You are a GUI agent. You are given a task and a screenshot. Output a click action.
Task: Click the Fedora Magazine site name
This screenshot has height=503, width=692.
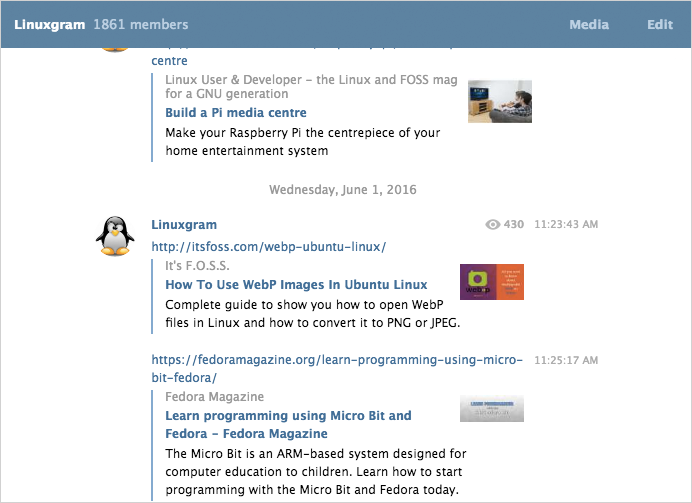tap(214, 397)
